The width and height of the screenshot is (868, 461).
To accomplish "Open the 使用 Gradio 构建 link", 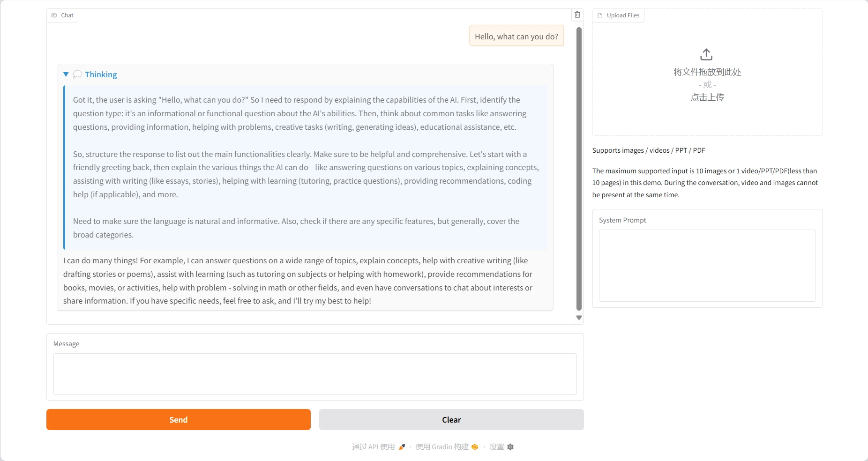I will tap(441, 447).
